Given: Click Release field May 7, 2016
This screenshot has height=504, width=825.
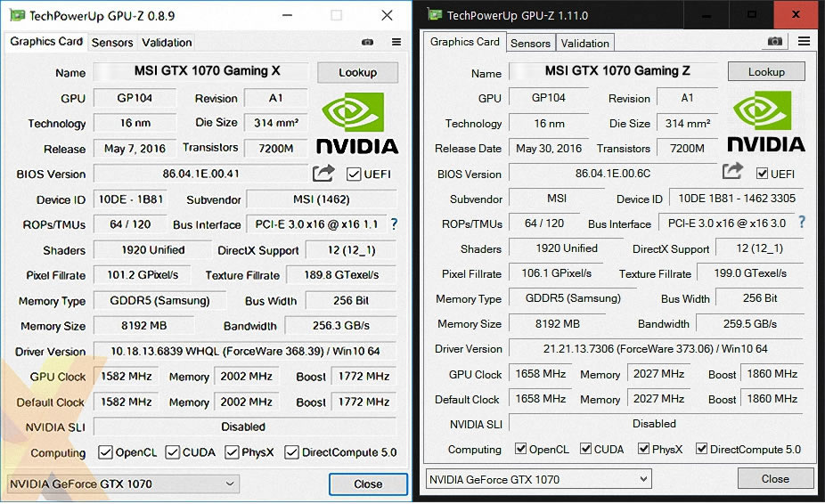Looking at the screenshot, I should (x=135, y=149).
